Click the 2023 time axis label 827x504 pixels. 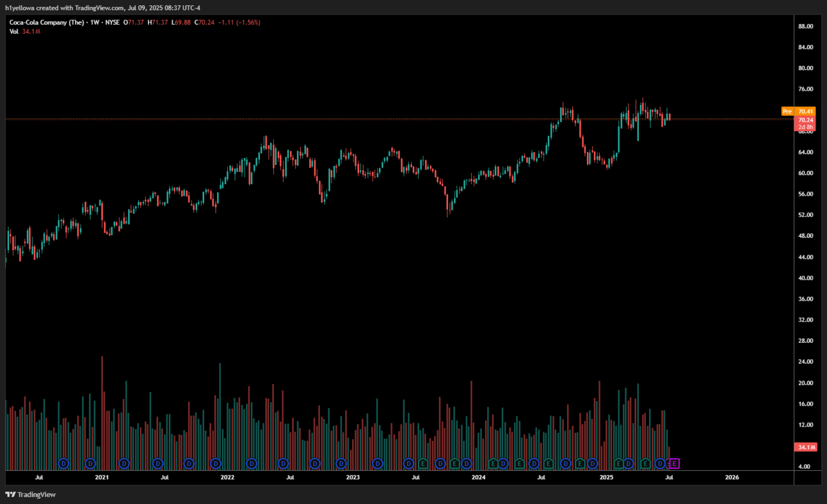[x=353, y=477]
